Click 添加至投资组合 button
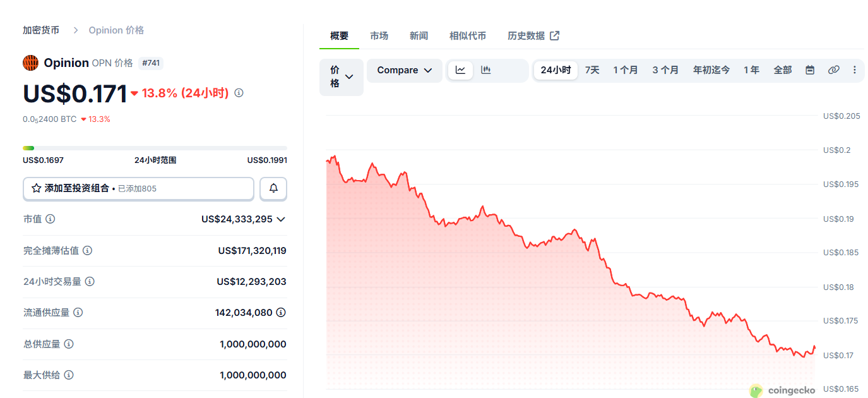Screen dimensions: 868x398 click(138, 188)
